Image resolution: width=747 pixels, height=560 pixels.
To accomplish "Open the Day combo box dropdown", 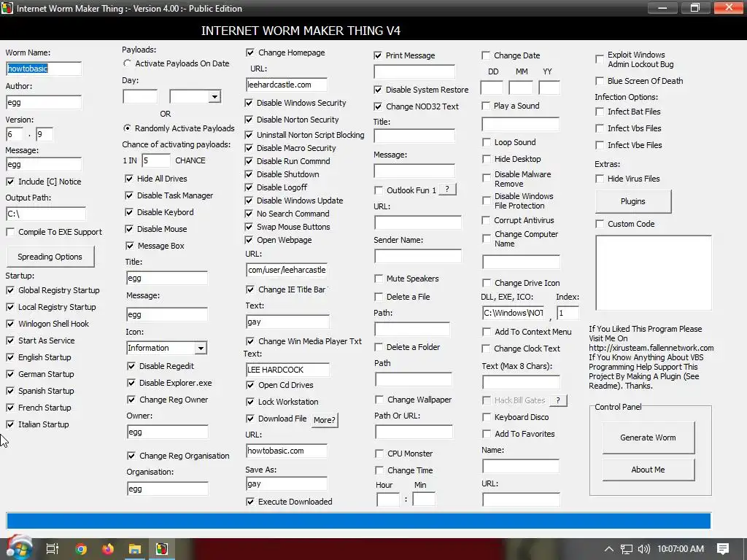I will point(214,97).
